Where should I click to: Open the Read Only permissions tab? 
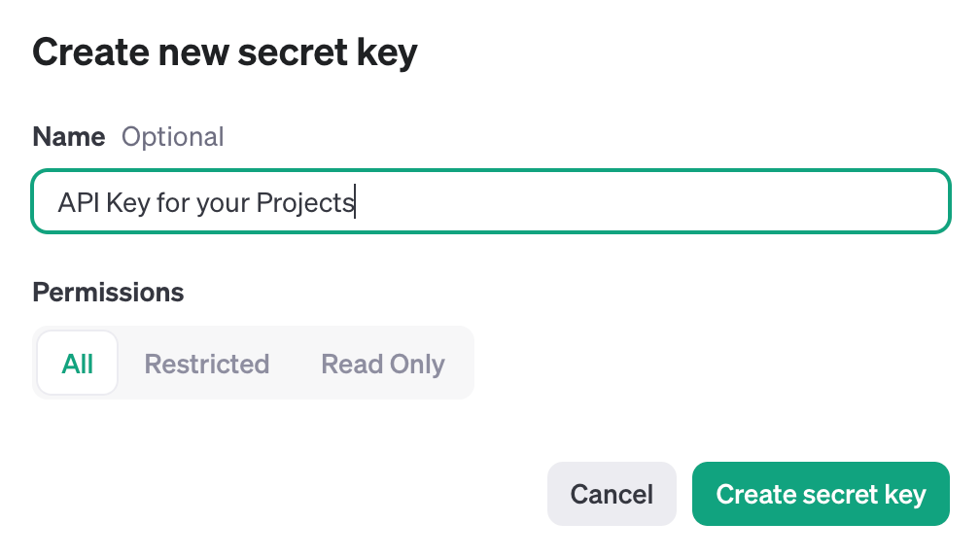(x=383, y=364)
